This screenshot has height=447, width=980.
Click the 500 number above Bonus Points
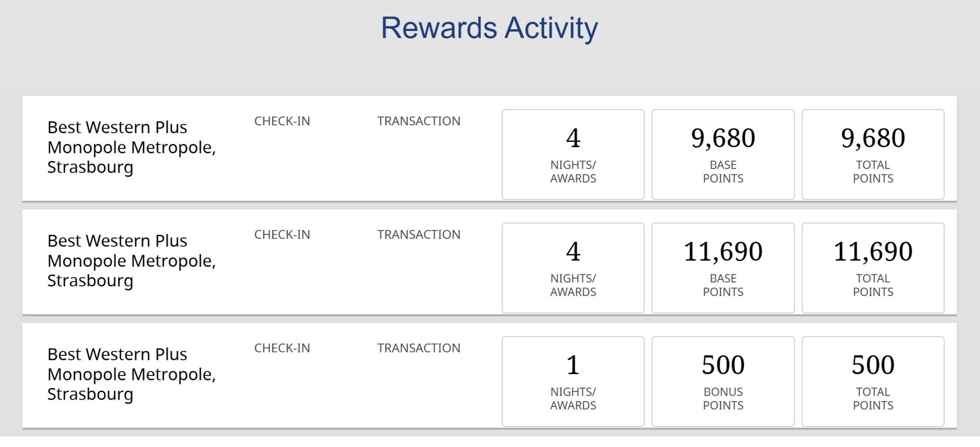(x=723, y=365)
